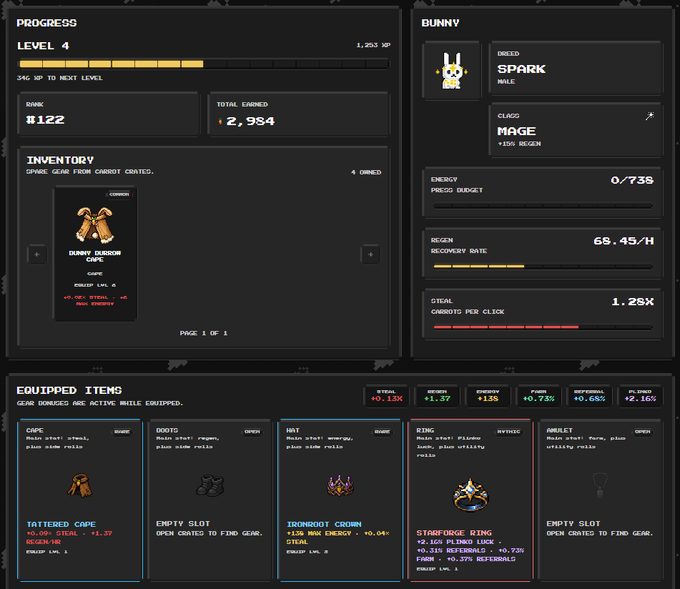Click the Ironroot Crown item icon
The width and height of the screenshot is (680, 589).
pyautogui.click(x=340, y=485)
